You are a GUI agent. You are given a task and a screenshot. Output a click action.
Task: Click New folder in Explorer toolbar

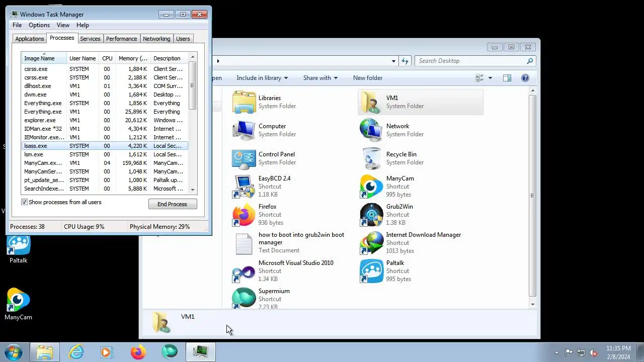click(368, 78)
